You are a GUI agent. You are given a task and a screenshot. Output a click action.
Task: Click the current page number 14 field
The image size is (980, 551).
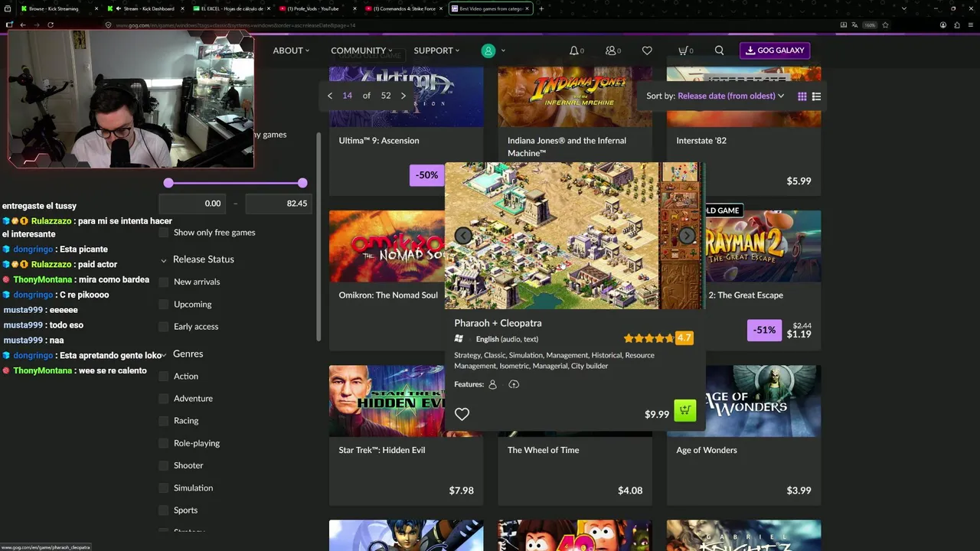(x=348, y=96)
